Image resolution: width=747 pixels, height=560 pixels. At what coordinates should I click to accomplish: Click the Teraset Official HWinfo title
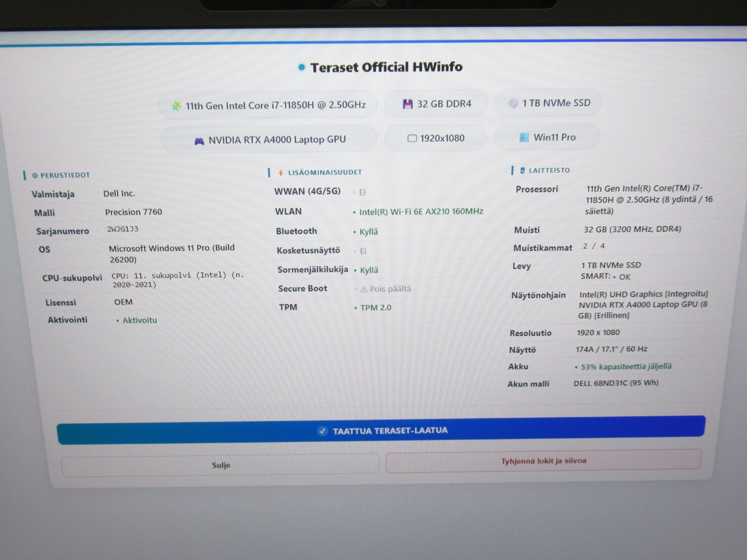click(386, 67)
